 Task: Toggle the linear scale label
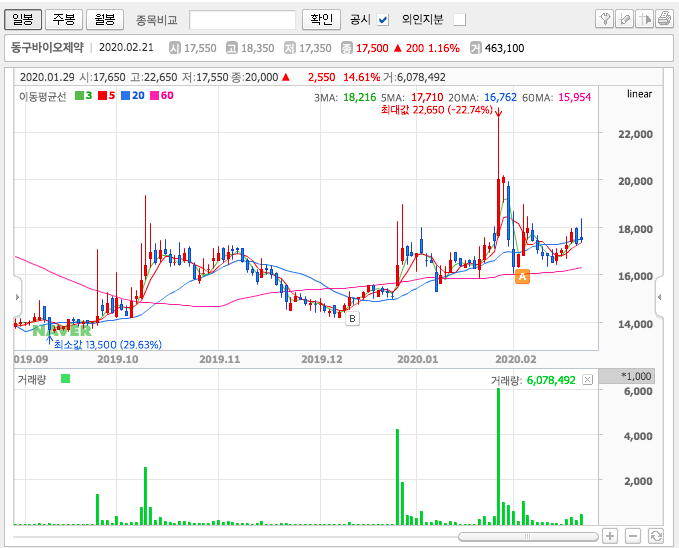point(639,94)
